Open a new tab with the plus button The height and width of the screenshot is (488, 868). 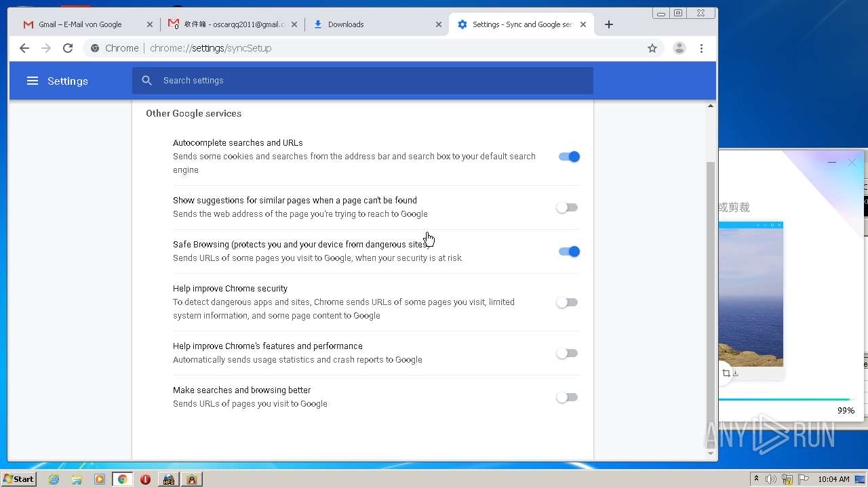(x=609, y=24)
